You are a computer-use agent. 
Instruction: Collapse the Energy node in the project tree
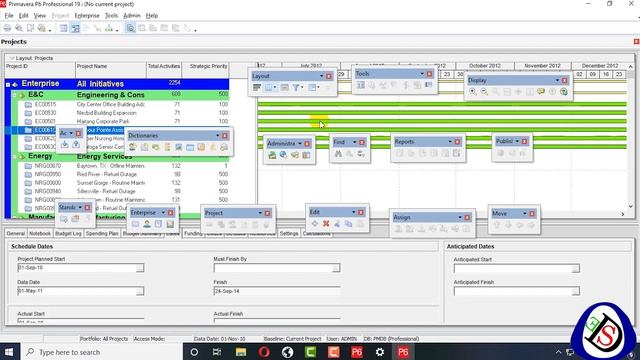tap(14, 156)
